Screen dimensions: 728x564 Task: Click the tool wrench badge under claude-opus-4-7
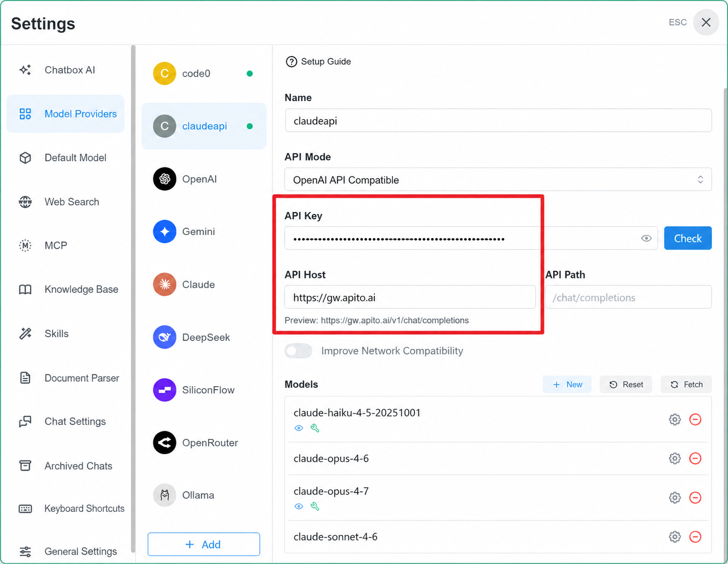(315, 506)
